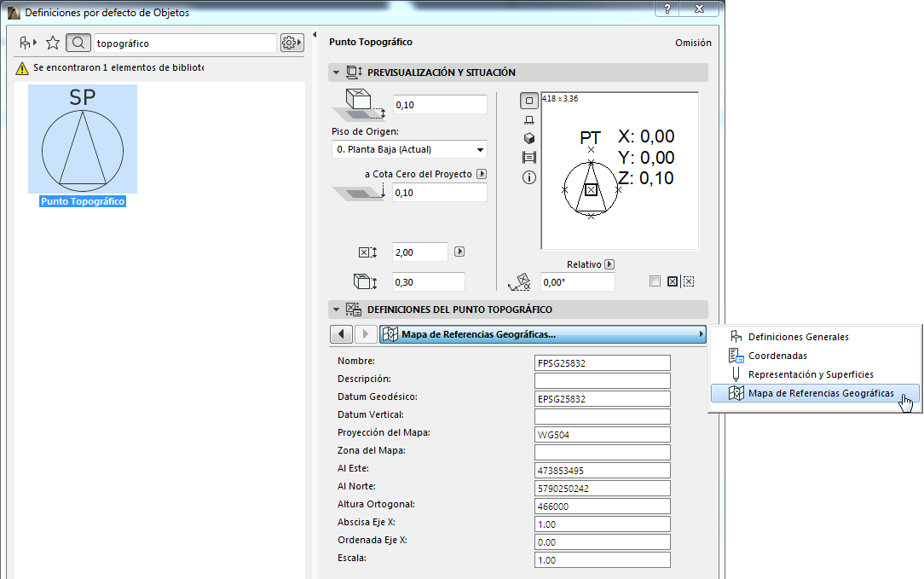Click the empty Descripción field
924x579 pixels.
(x=603, y=380)
